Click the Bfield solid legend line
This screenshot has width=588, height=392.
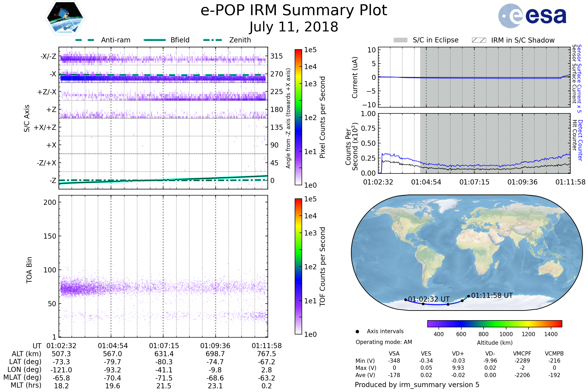click(155, 40)
